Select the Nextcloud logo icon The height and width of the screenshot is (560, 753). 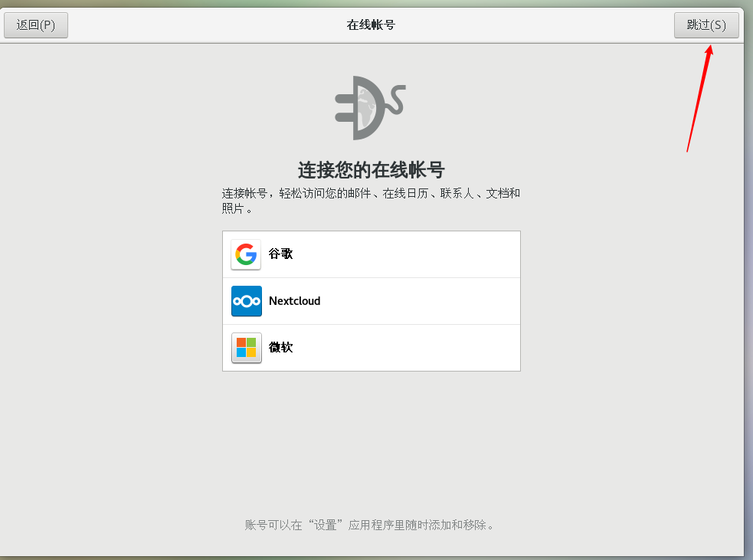pos(247,301)
